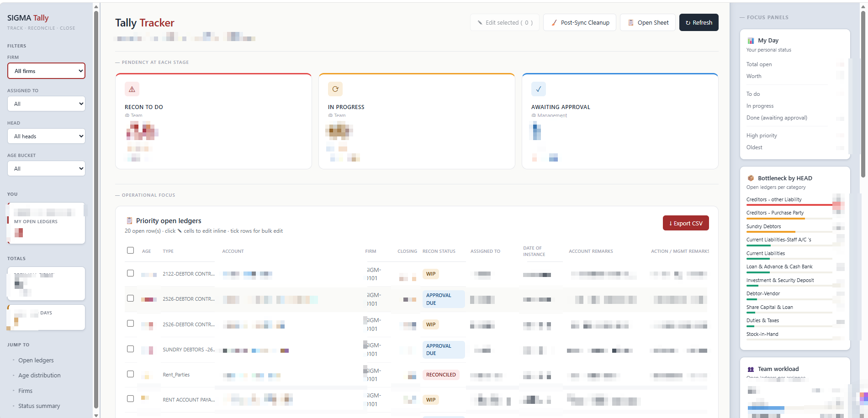Click Loan & Advance & Cash Bank category
The image size is (868, 418).
tap(779, 266)
